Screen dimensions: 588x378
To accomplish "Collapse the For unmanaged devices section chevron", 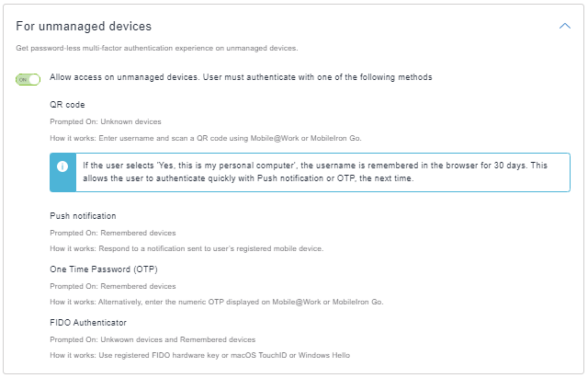I will [x=564, y=26].
